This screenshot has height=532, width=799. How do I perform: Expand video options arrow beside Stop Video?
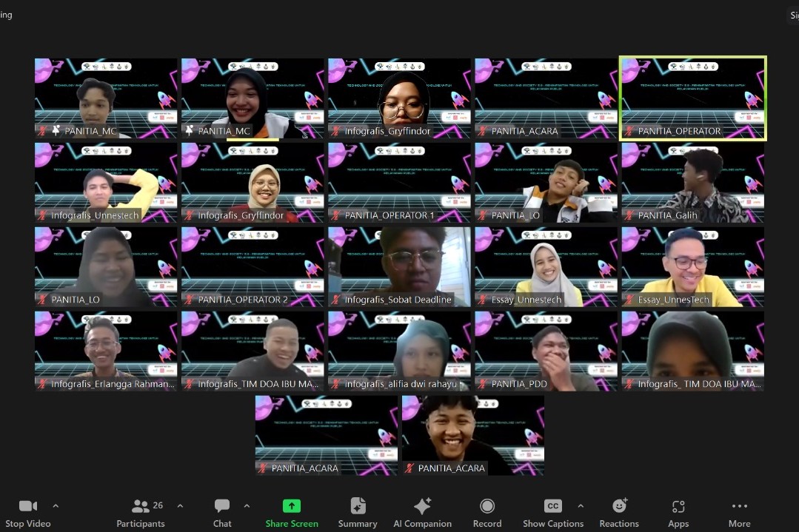coord(56,506)
